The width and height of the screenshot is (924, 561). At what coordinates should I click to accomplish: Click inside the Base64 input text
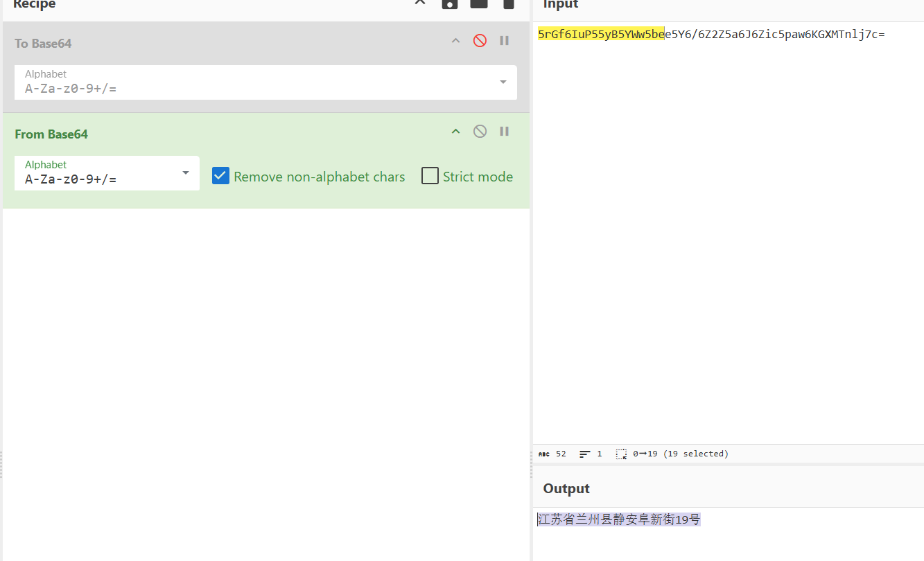click(x=762, y=34)
